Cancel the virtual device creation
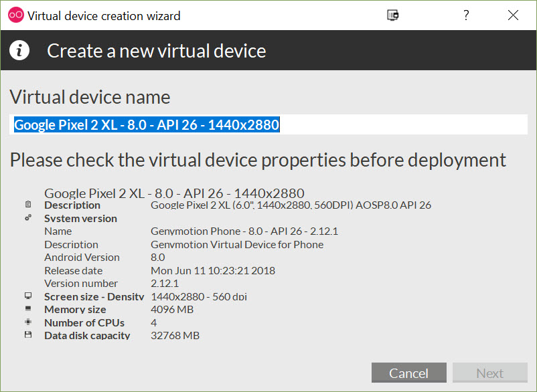 409,373
